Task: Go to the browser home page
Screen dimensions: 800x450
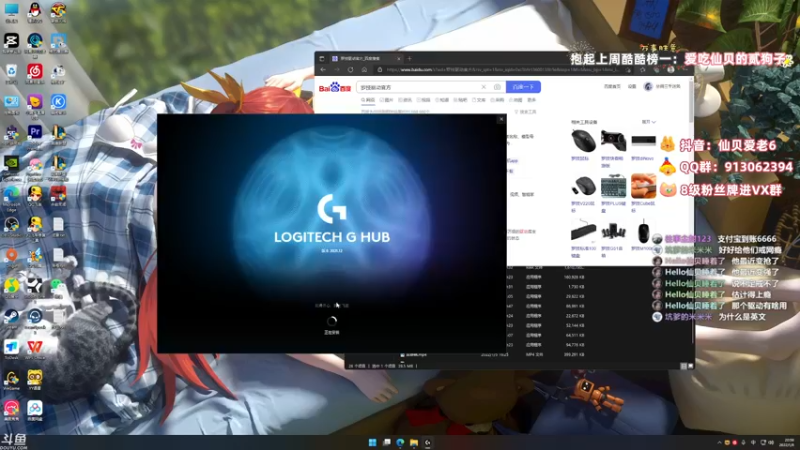Action: 364,69
